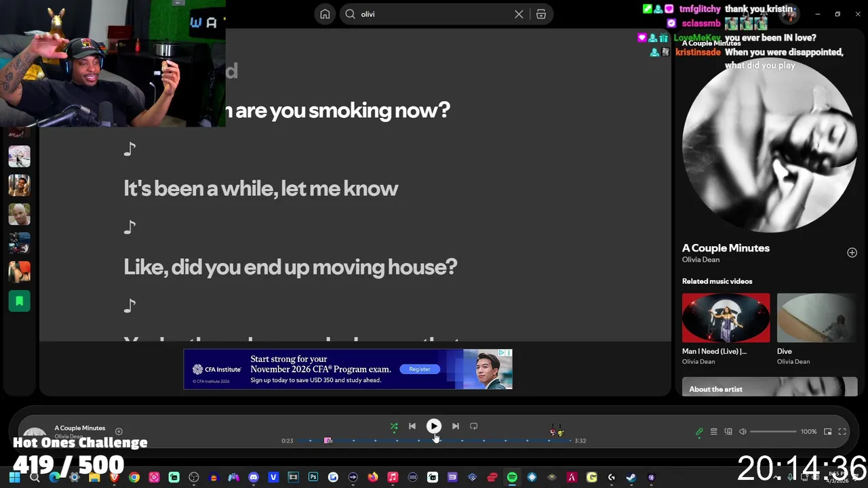Viewport: 868px width, 488px height.
Task: Add now-playing track to library in bottom bar
Action: click(119, 431)
